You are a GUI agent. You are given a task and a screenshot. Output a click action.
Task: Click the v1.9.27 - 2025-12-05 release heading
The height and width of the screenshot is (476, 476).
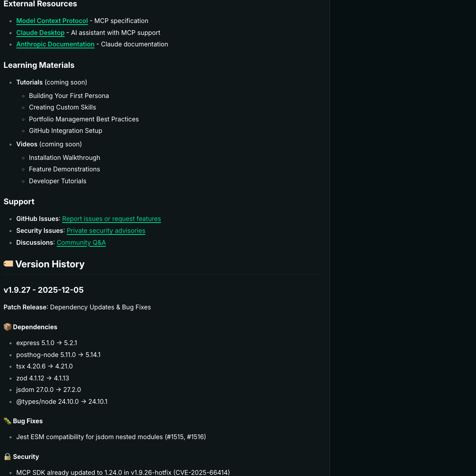[44, 290]
